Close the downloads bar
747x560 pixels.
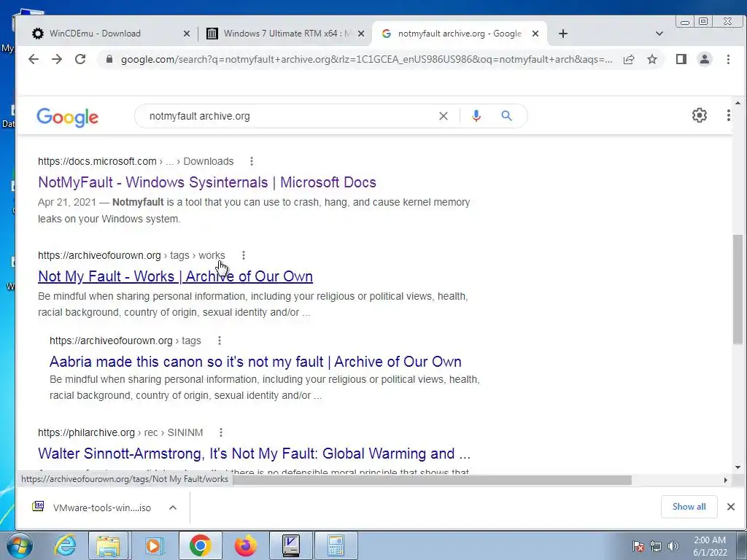(731, 507)
